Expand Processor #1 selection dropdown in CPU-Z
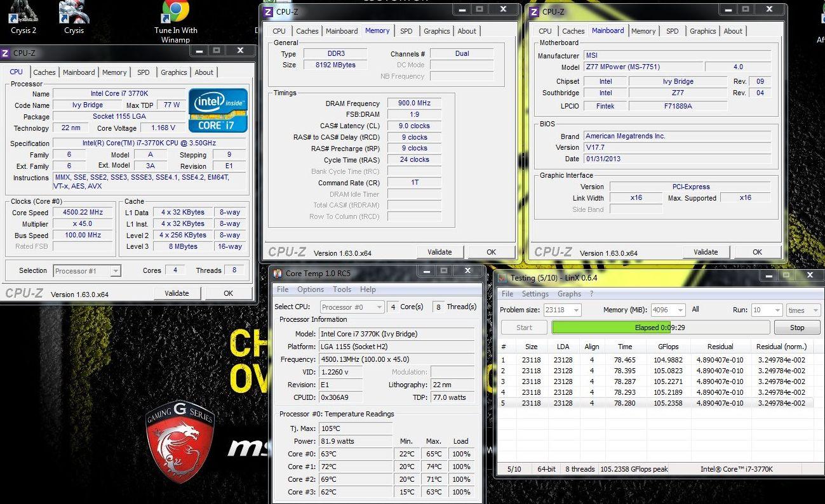This screenshot has width=825, height=504. (87, 271)
